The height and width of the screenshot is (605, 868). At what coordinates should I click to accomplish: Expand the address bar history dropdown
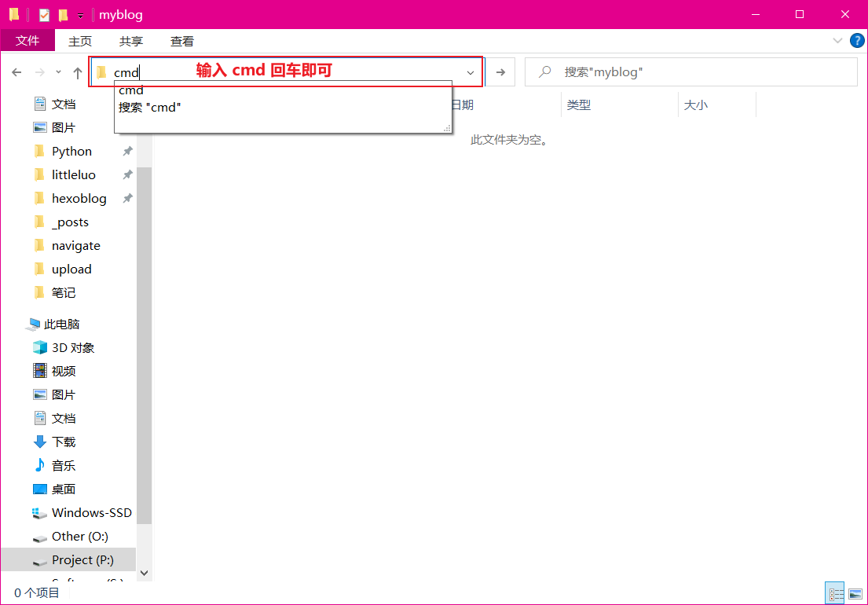[x=471, y=72]
